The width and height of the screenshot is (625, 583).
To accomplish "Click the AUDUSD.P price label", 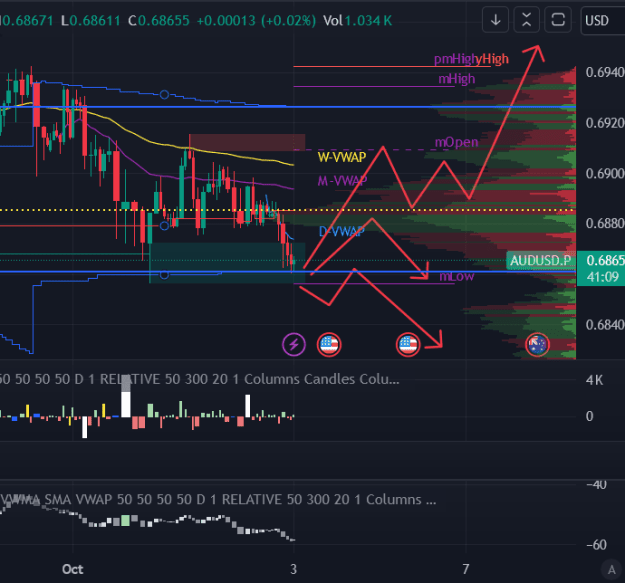I will tap(540, 261).
